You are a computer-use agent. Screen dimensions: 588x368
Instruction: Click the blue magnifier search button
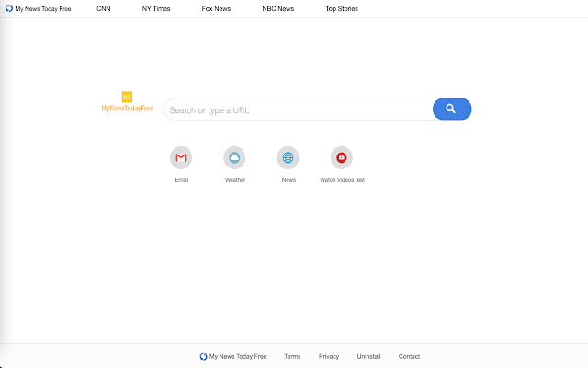coord(452,109)
